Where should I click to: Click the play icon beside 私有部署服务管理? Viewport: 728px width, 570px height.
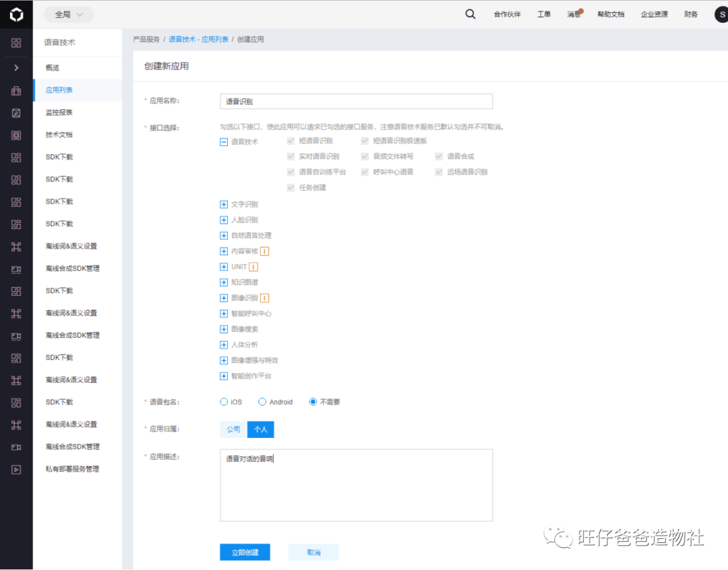click(16, 470)
